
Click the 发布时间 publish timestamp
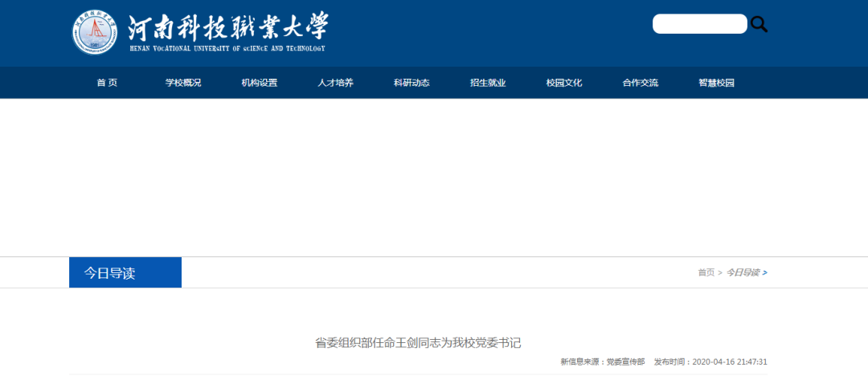(x=710, y=362)
